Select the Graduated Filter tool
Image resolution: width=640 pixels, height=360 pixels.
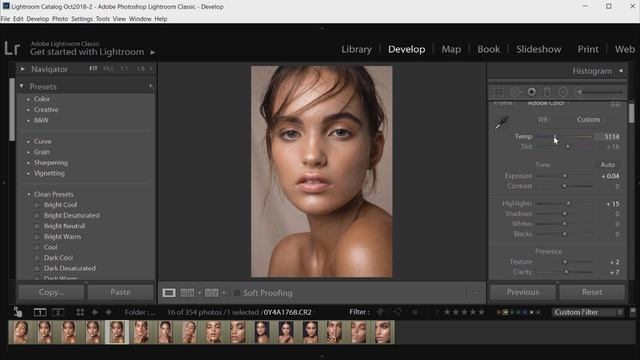point(547,92)
